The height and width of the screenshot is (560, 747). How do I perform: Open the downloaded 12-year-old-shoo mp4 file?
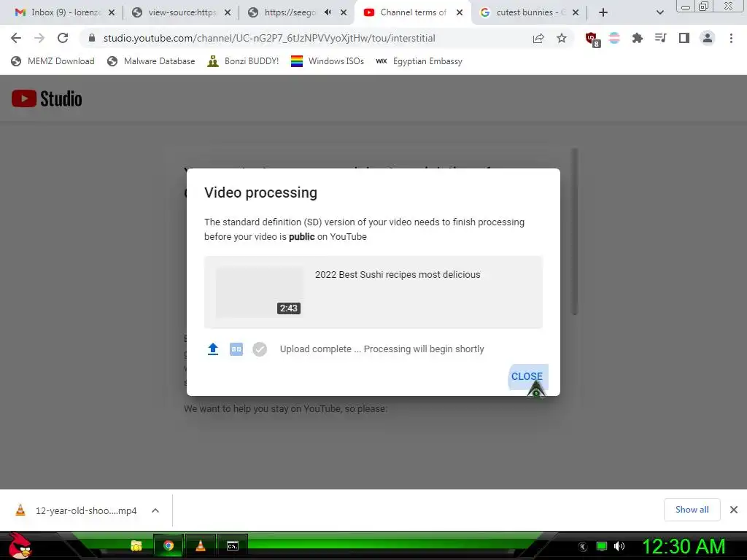pyautogui.click(x=77, y=510)
